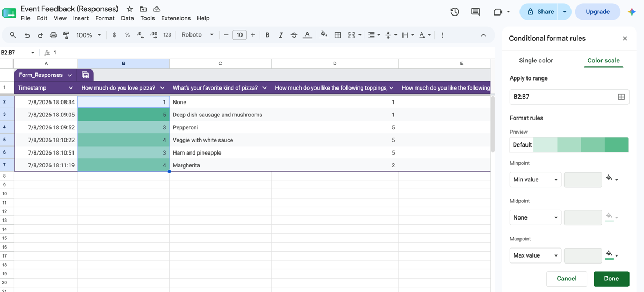Image resolution: width=644 pixels, height=292 pixels.
Task: Open the search menus magnifier icon
Action: [13, 35]
